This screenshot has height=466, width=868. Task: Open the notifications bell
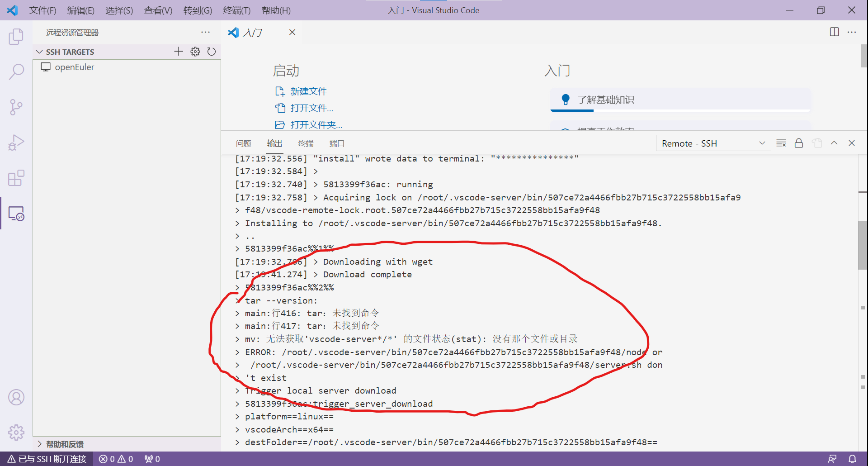(x=852, y=459)
